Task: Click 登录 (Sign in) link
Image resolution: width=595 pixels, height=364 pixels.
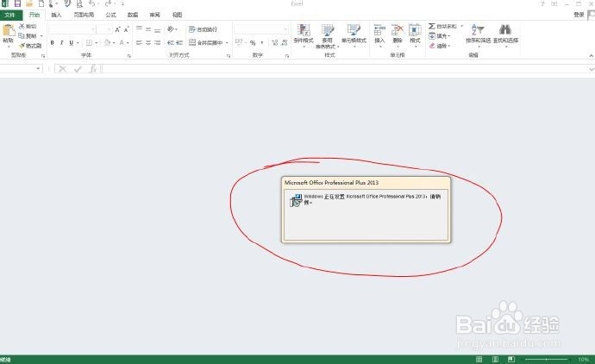Action: (x=579, y=15)
